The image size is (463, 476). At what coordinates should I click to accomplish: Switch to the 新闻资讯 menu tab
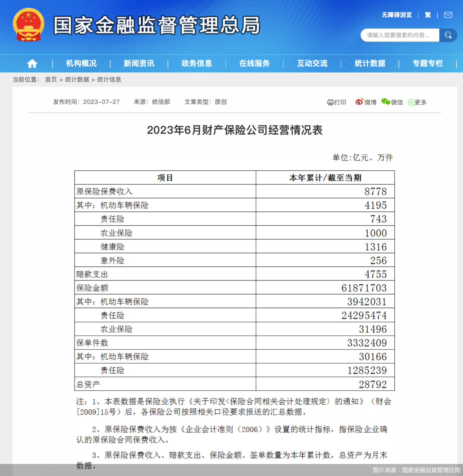coord(139,63)
